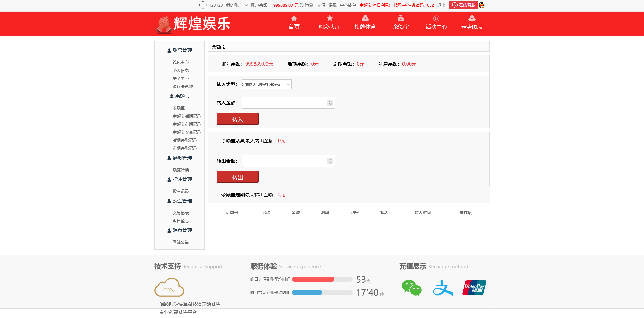Select 钱包中心 in the sidebar
The width and height of the screenshot is (644, 318).
[x=180, y=62]
